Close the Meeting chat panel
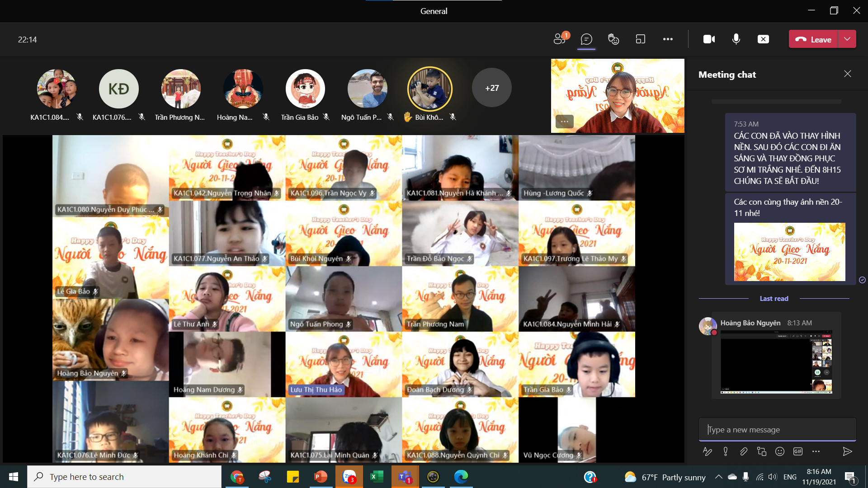The width and height of the screenshot is (868, 488). (848, 74)
